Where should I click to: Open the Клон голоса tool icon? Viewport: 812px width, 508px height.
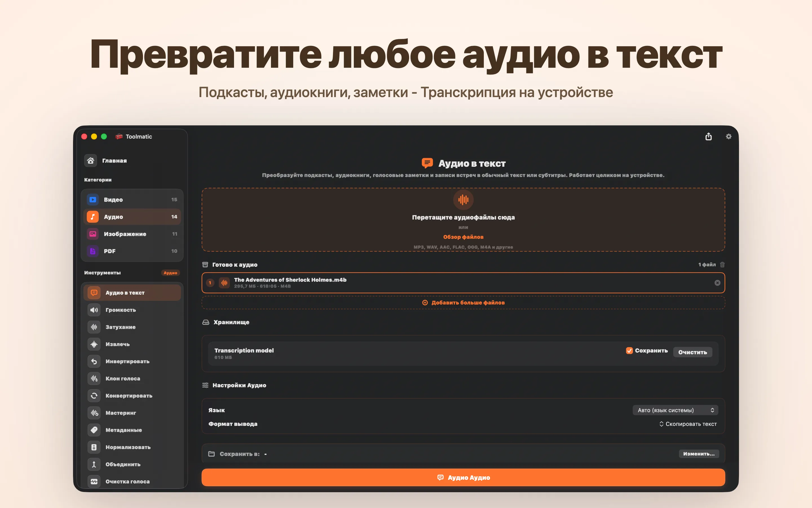pos(94,378)
